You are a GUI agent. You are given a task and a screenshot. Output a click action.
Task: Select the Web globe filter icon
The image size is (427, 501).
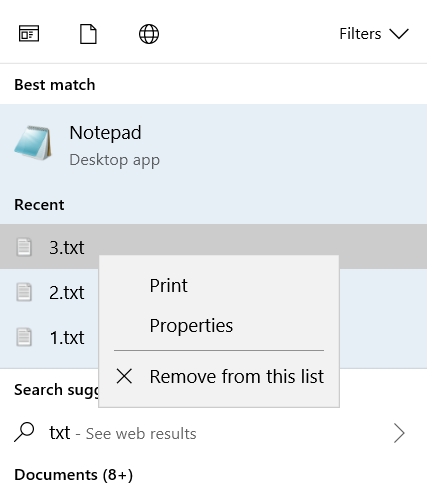click(x=149, y=34)
